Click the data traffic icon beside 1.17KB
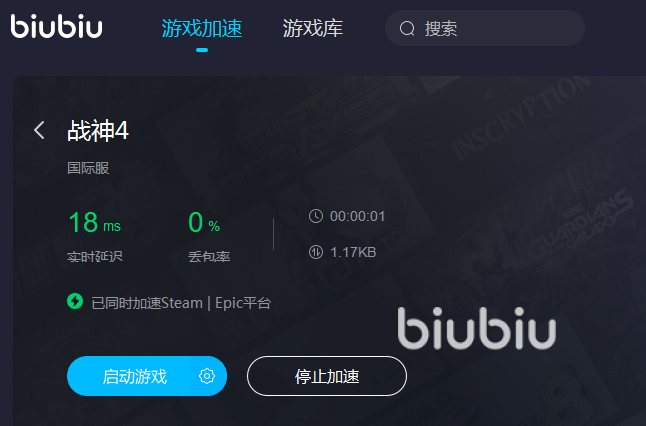 [316, 252]
